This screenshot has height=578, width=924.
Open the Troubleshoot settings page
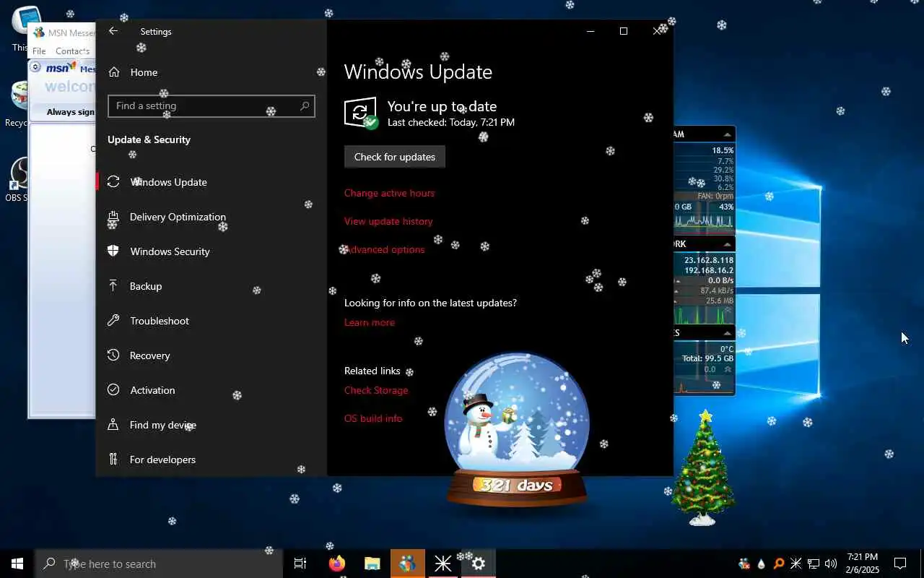[211, 321]
